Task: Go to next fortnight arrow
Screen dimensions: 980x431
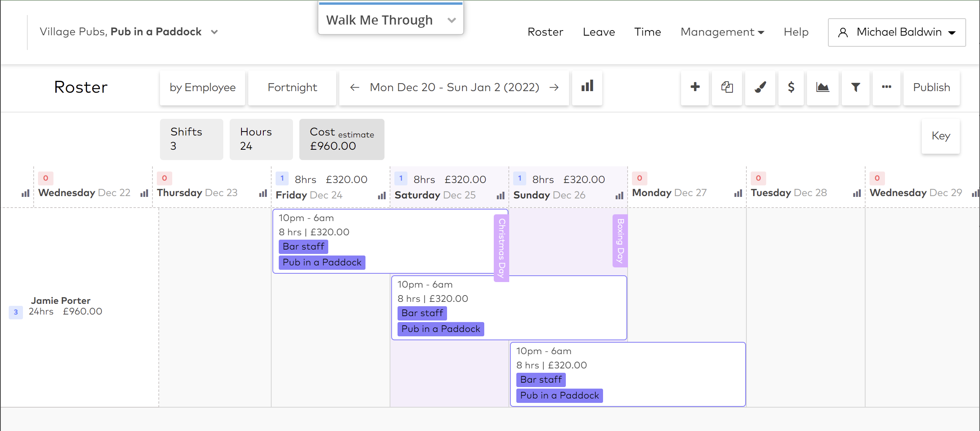Action: 554,88
